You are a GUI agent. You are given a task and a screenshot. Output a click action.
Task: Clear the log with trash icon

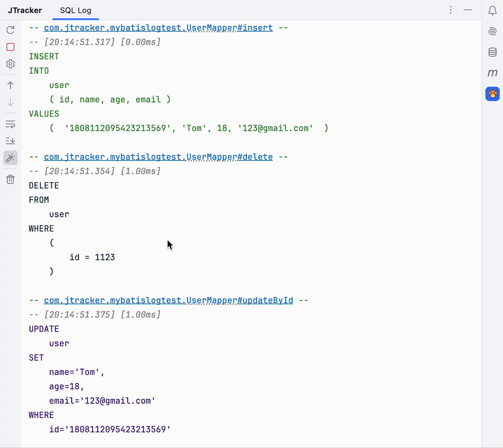click(10, 179)
